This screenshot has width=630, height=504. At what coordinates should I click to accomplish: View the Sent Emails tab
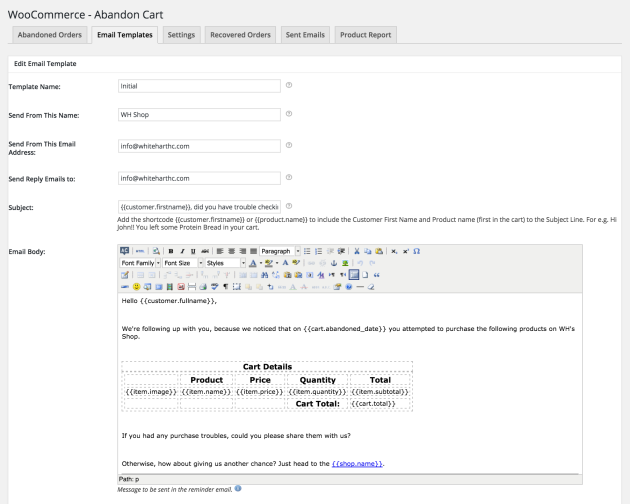(x=305, y=35)
